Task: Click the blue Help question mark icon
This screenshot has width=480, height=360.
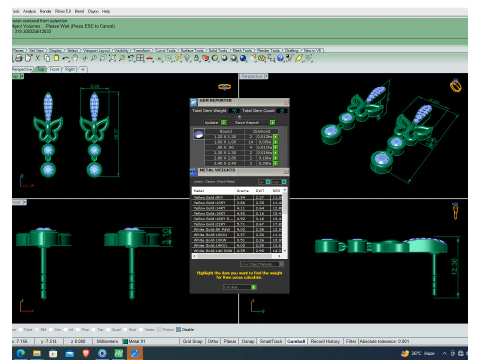Action: (280, 58)
